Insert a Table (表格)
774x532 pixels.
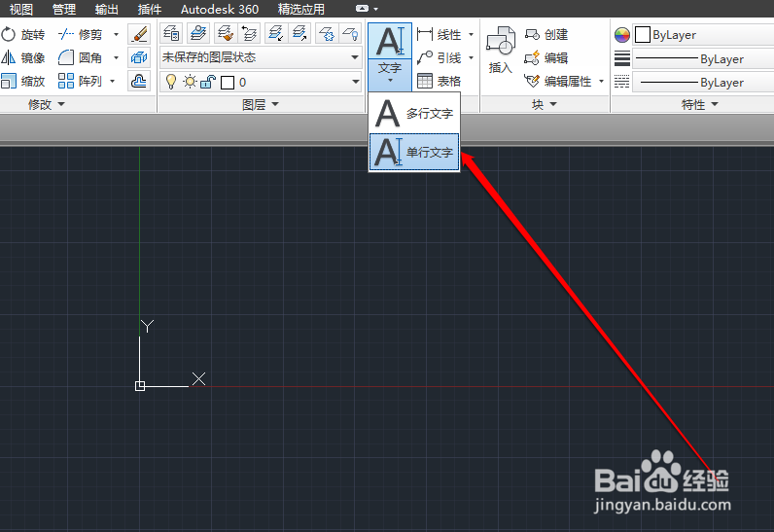440,81
